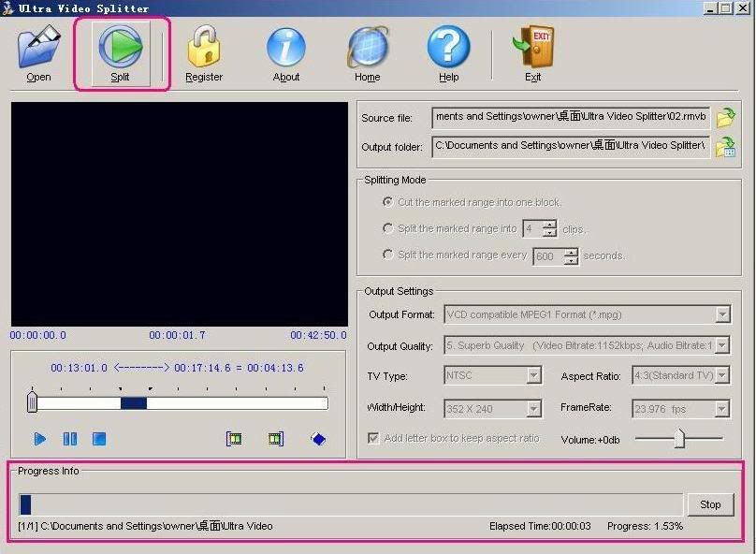The width and height of the screenshot is (756, 554).
Task: Click the end mark timeline marker
Action: [x=151, y=388]
